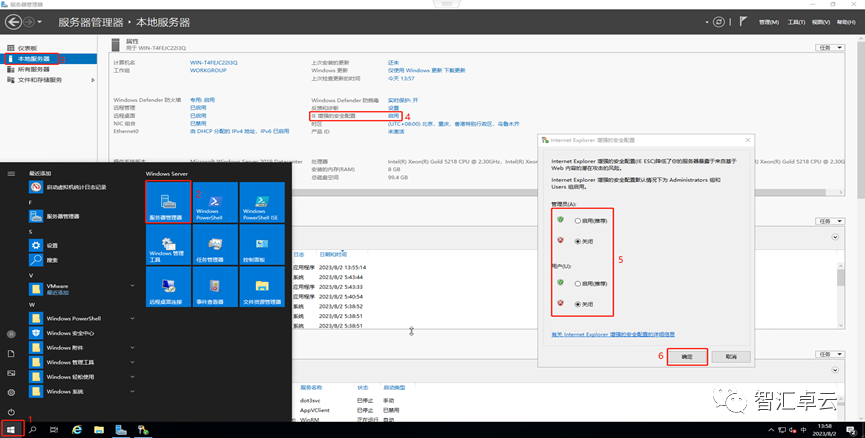Select 关闭 radio under 用户

[x=578, y=304]
